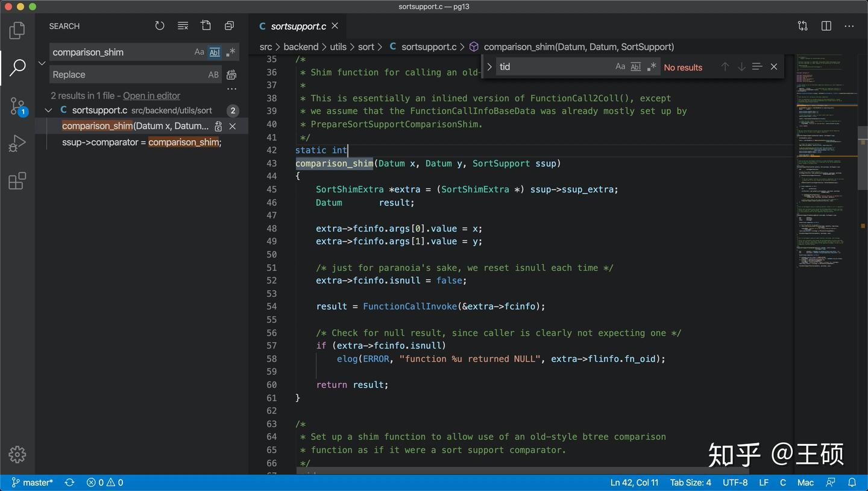Open results via 'Open in editor' link
Viewport: 868px width, 491px height.
(x=151, y=96)
